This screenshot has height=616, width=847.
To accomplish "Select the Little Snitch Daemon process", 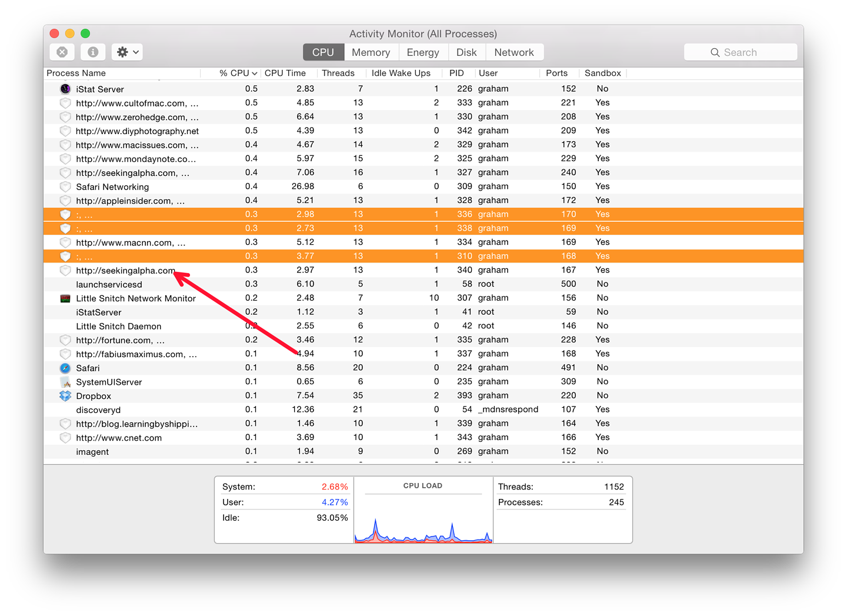I will [x=119, y=327].
